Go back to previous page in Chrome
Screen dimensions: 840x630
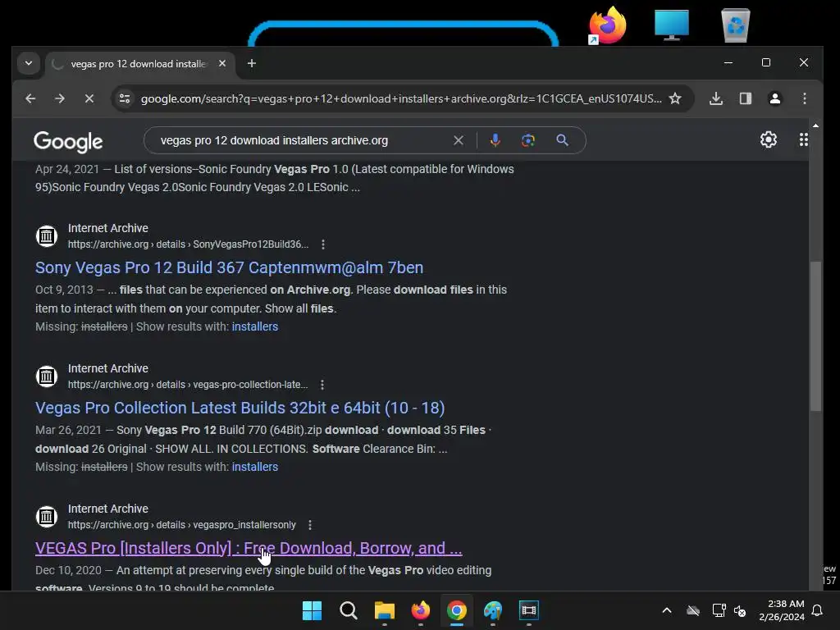pos(30,98)
